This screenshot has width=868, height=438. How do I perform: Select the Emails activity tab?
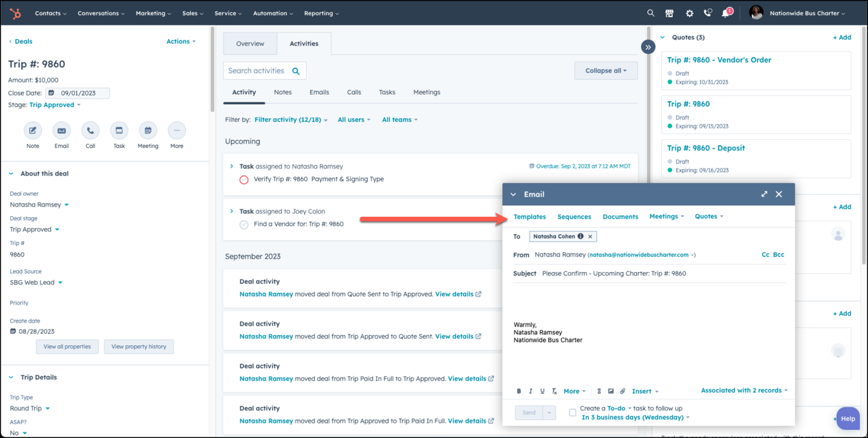(319, 92)
